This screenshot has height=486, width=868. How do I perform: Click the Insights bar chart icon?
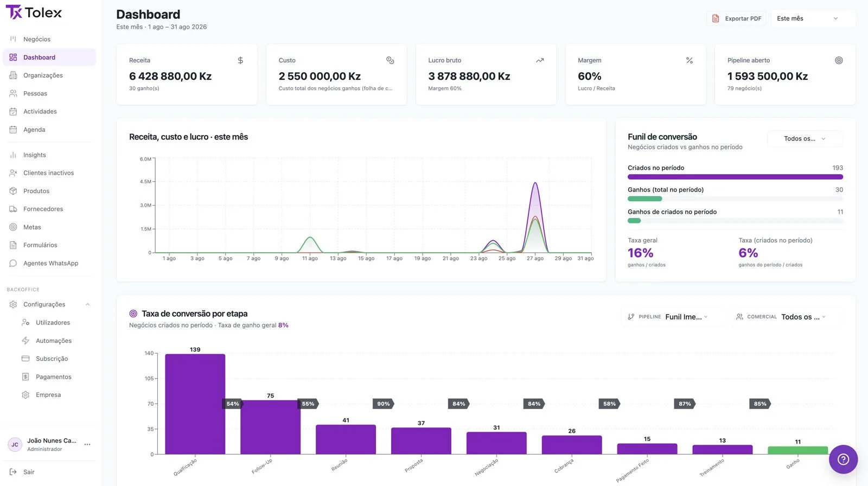tap(13, 155)
